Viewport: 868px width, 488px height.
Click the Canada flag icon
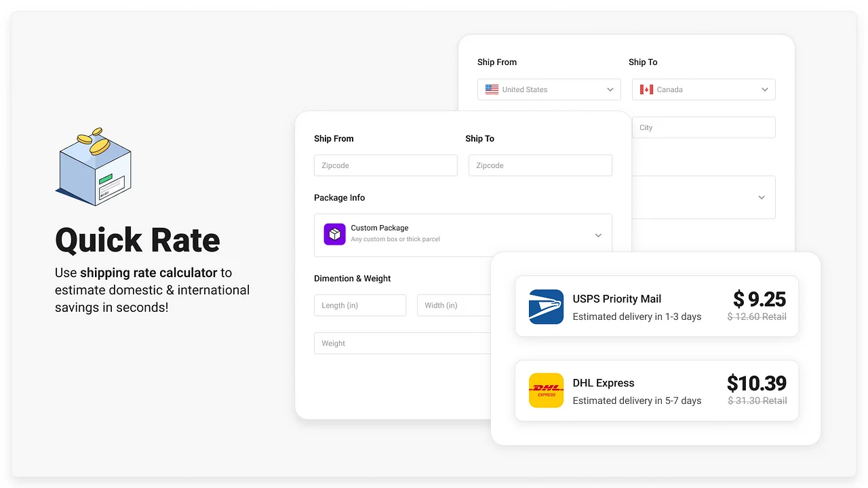coord(646,89)
